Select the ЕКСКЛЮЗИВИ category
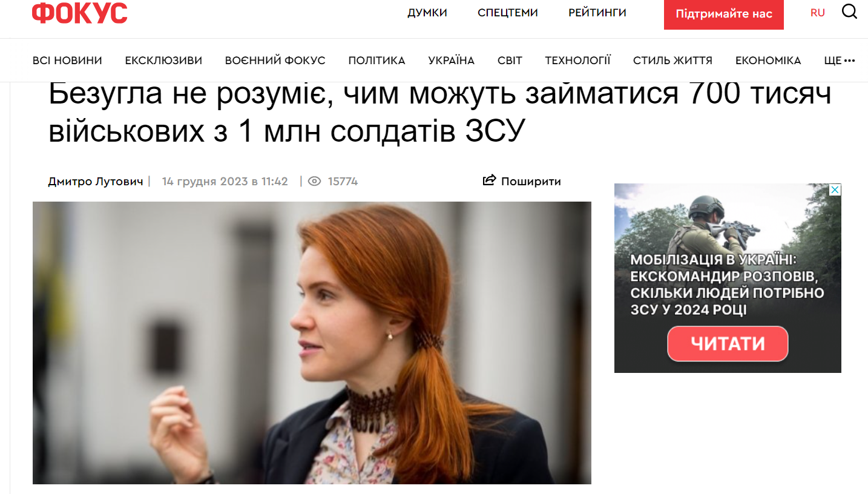Screen dimensions: 868x494 163,61
